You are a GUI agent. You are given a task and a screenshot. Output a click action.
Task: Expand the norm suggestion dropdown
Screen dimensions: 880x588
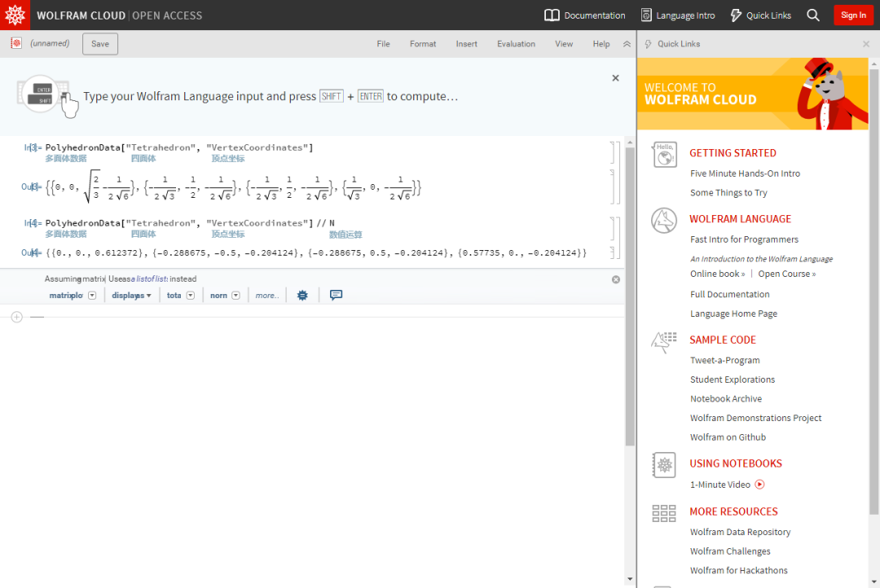tap(235, 295)
